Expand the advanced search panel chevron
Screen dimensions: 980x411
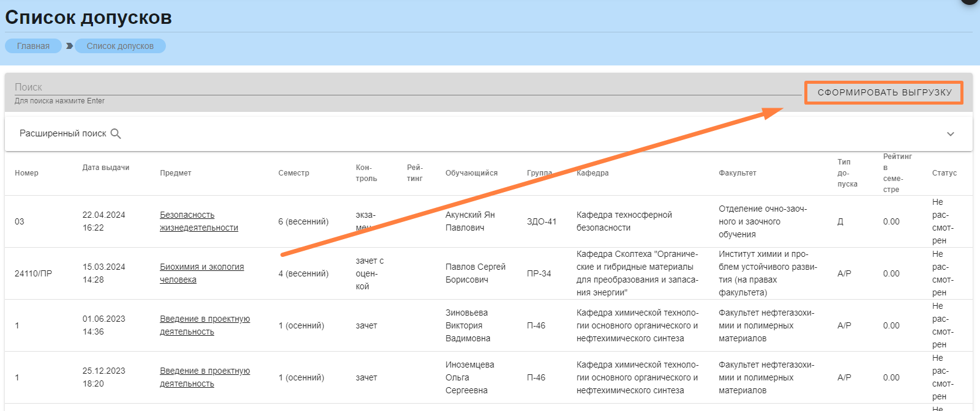click(x=950, y=134)
